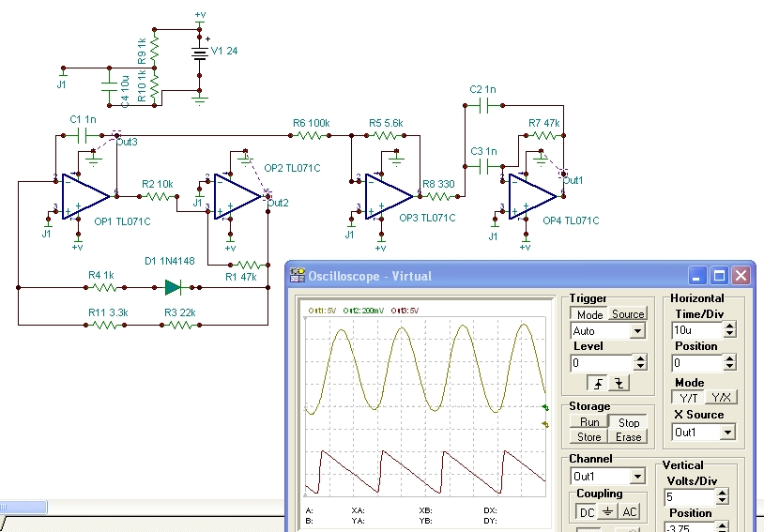Click the Run storage button
This screenshot has height=532, width=764.
click(589, 422)
